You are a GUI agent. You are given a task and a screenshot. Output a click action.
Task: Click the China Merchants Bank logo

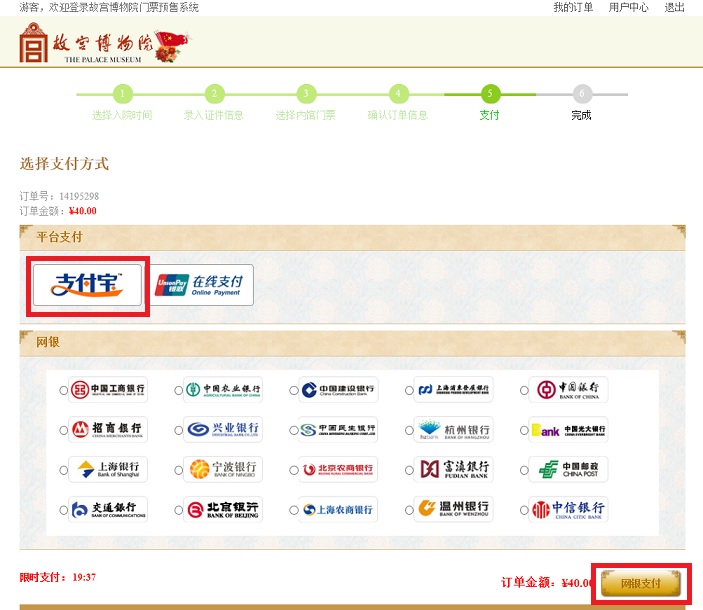coord(108,429)
